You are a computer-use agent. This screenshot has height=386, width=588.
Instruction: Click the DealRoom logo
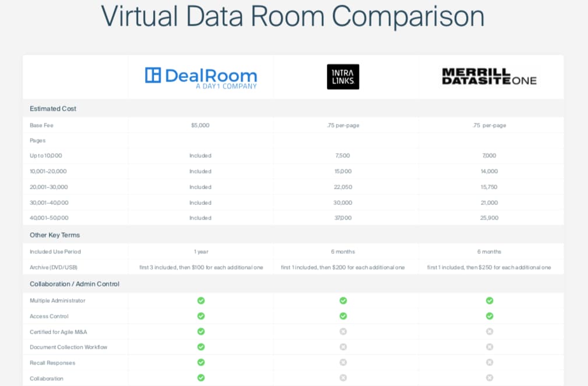pyautogui.click(x=200, y=77)
